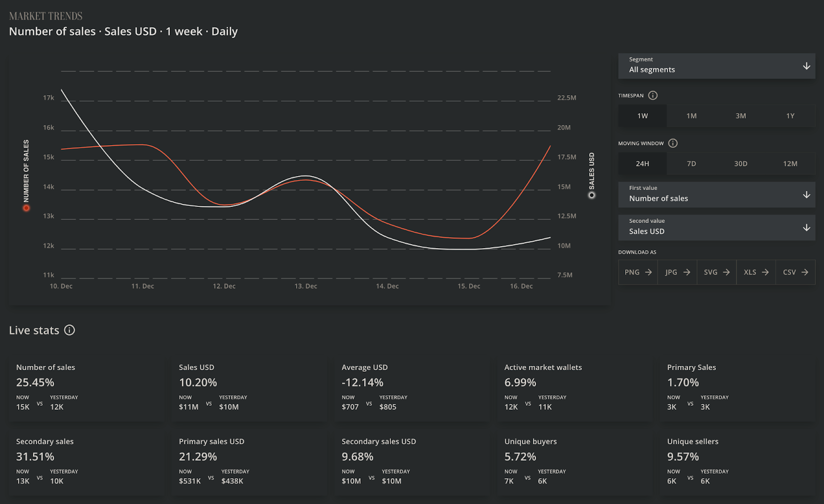Click the CSV download arrow icon

point(804,272)
